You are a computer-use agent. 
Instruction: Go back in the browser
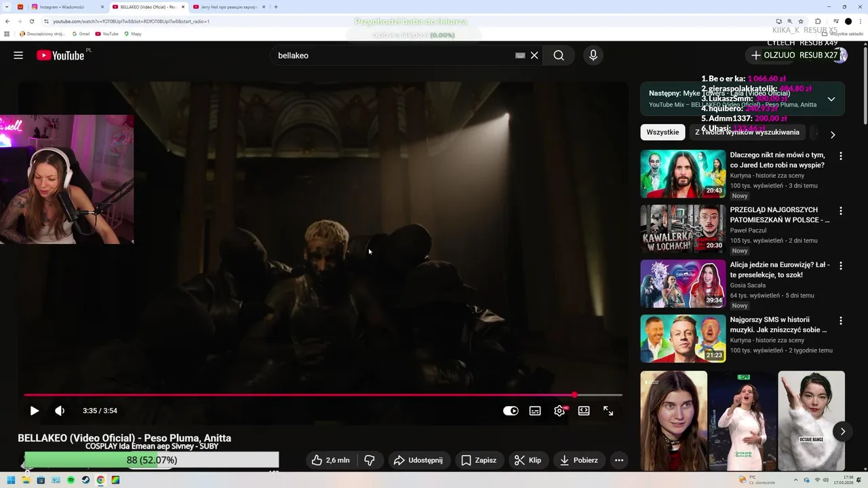[7, 21]
